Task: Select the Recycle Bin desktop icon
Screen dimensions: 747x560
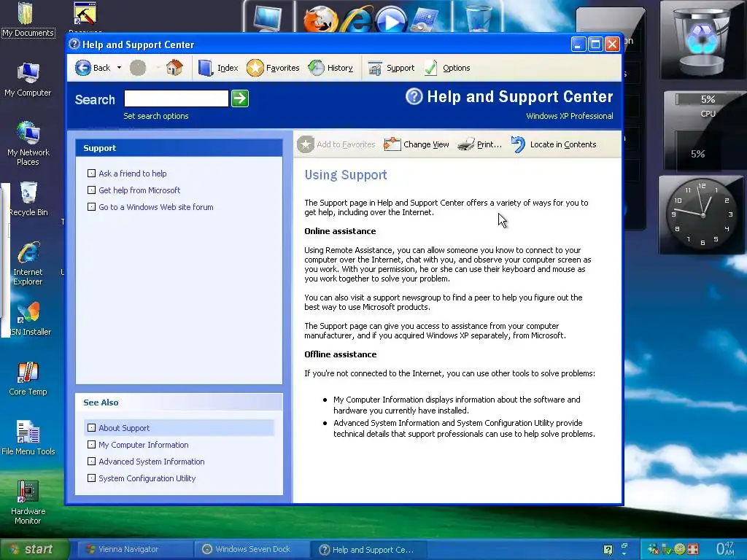Action: (28, 199)
